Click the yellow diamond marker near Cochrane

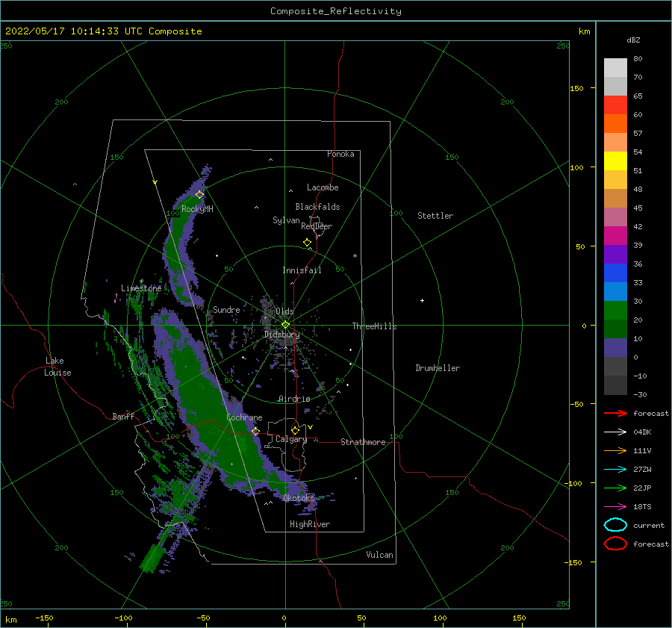click(255, 431)
